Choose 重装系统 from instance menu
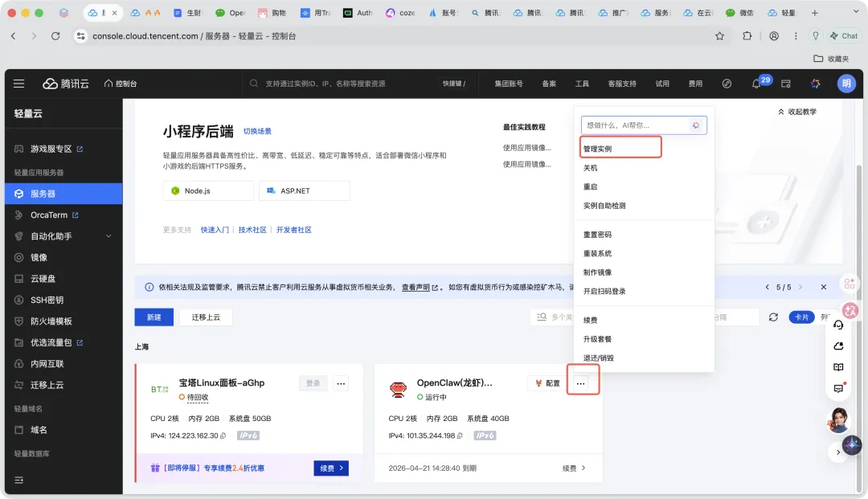868x499 pixels. click(x=597, y=253)
